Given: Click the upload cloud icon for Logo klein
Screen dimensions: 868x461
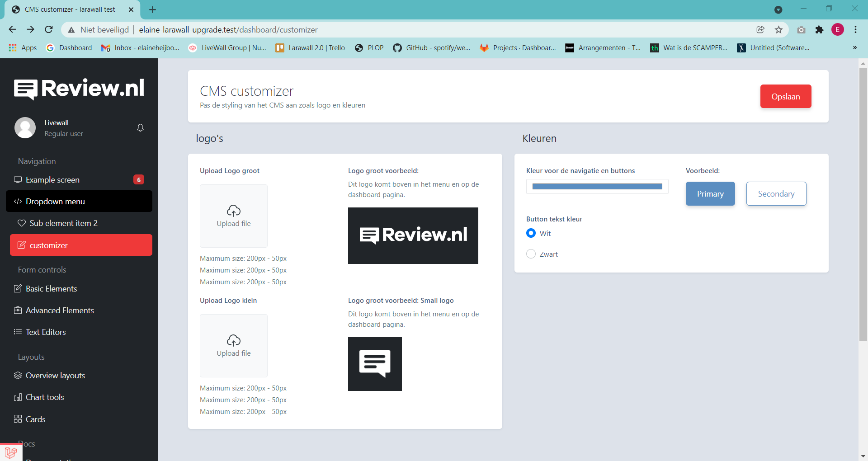Looking at the screenshot, I should [234, 340].
